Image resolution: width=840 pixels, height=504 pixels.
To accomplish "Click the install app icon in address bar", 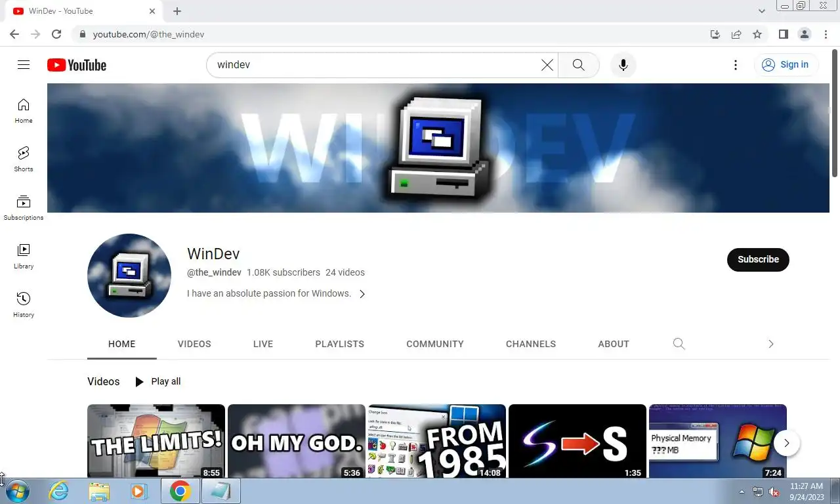I will click(x=715, y=34).
